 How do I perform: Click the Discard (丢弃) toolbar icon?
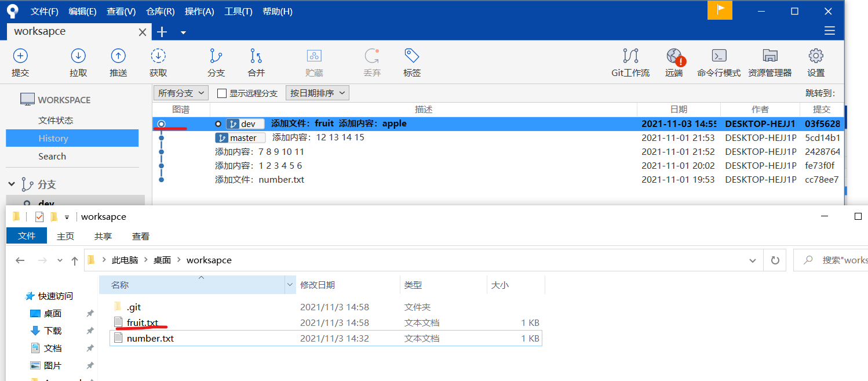coord(372,56)
